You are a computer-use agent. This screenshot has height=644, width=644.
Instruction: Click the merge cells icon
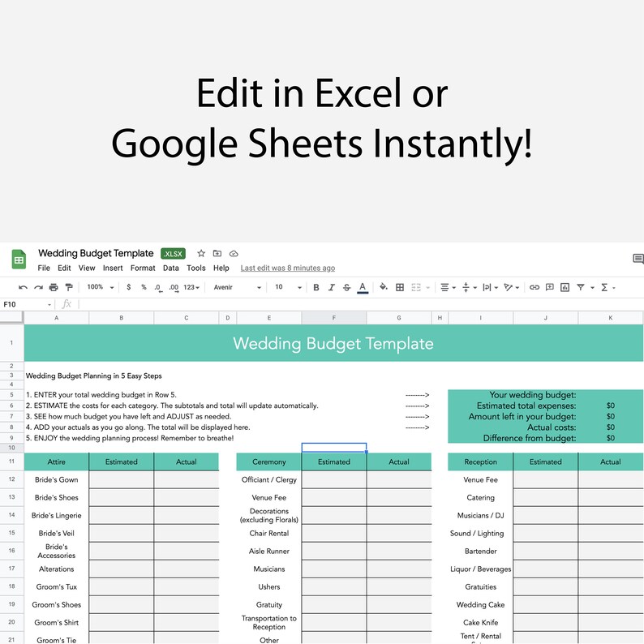click(416, 287)
